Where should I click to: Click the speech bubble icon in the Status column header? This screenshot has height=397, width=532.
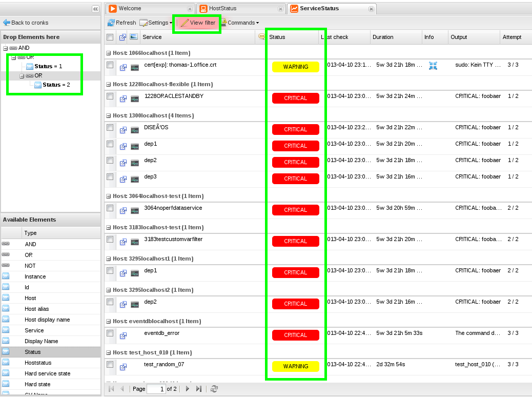click(261, 36)
